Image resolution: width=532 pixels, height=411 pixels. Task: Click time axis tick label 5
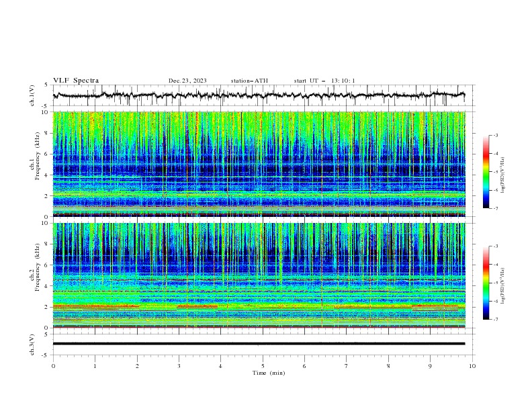263,366
